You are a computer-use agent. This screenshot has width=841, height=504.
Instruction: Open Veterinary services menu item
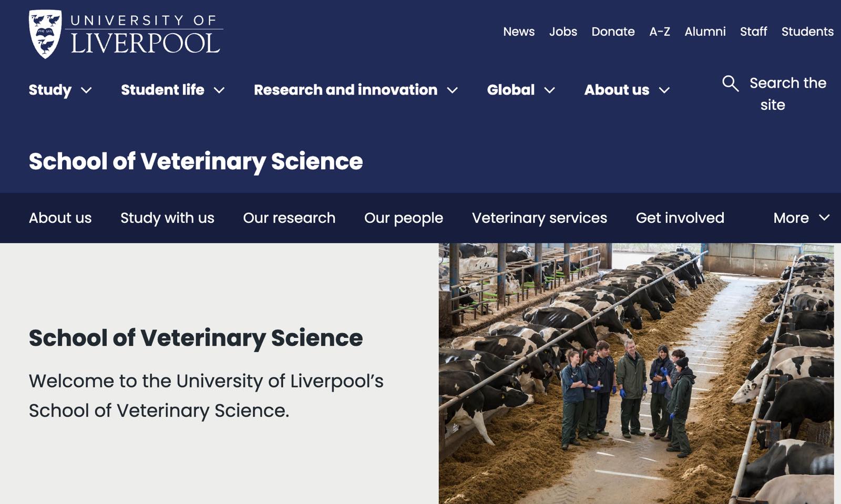click(x=539, y=218)
